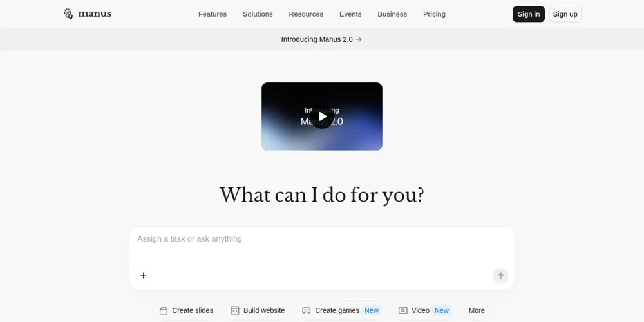Click the Manus hand logo icon
644x322 pixels.
(x=68, y=14)
